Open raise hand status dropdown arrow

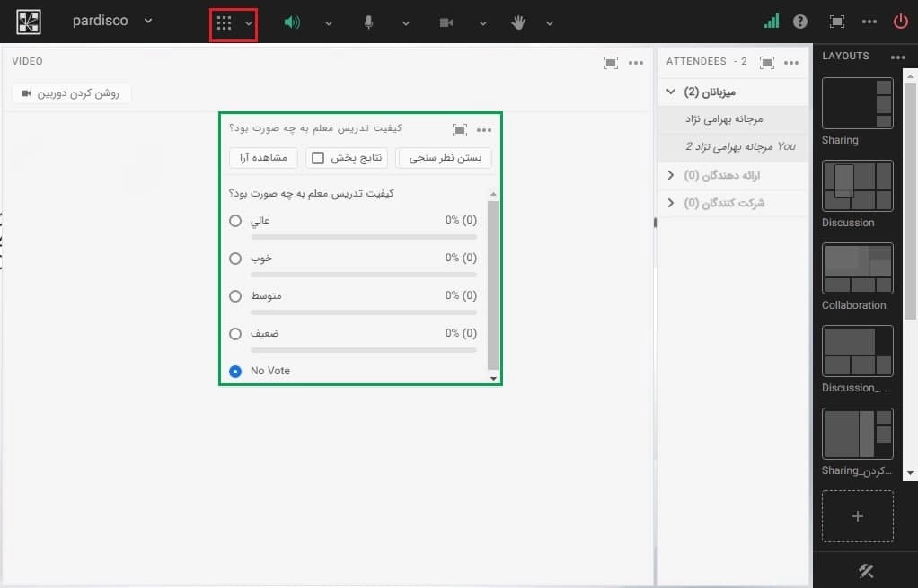coord(549,23)
